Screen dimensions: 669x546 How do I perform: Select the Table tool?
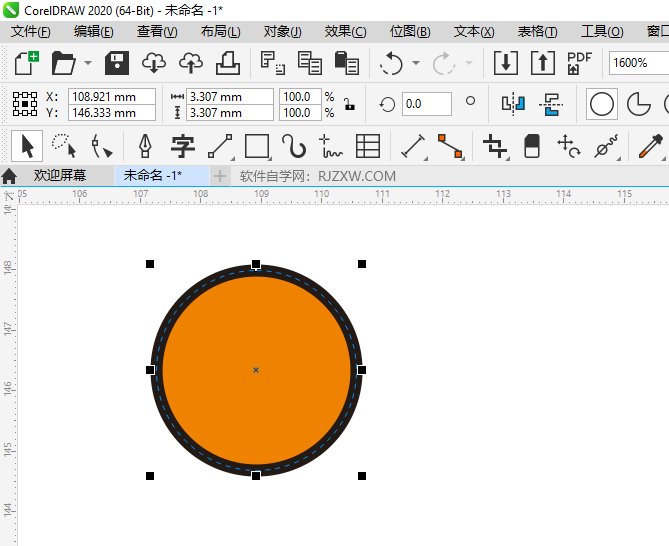tap(368, 146)
